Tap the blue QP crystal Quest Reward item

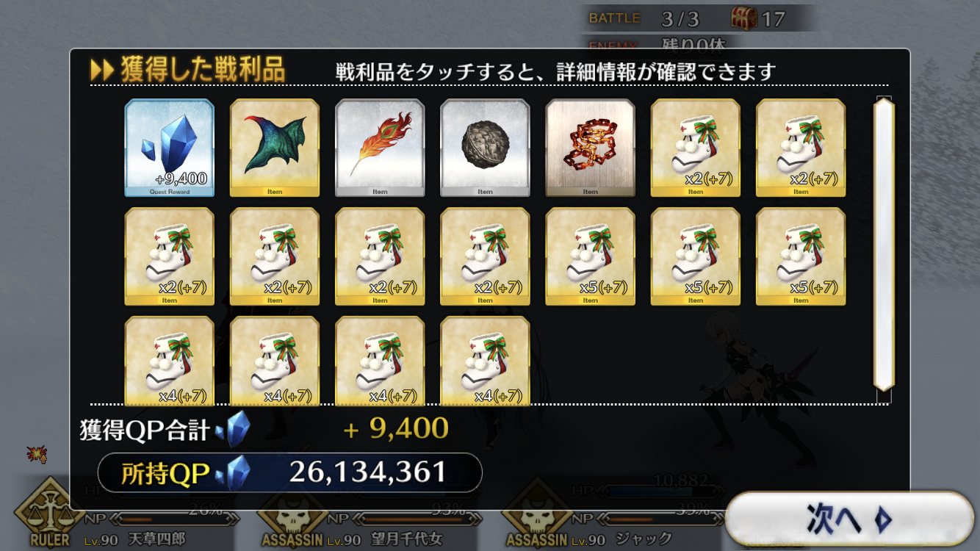(x=170, y=148)
